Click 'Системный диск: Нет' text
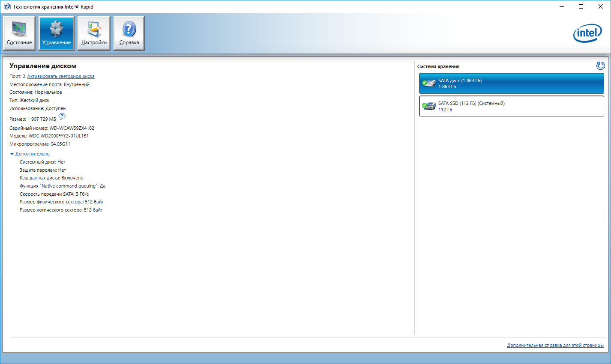 (x=42, y=162)
